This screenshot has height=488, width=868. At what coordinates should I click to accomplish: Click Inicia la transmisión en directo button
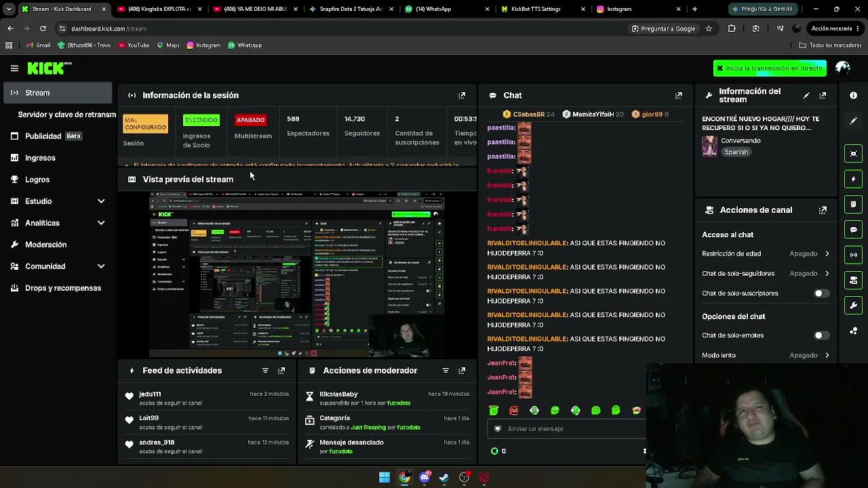click(x=770, y=68)
